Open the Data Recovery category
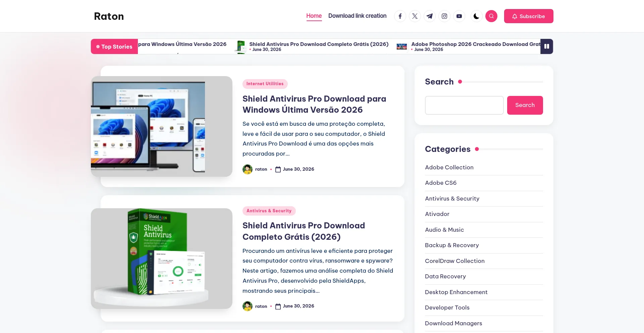Viewport: 644px width, 333px height. (x=445, y=276)
